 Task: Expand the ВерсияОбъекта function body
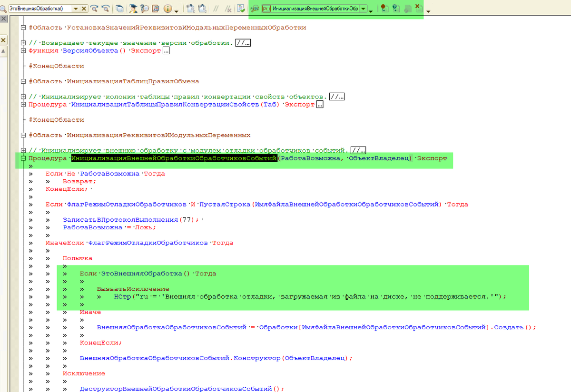coord(23,51)
